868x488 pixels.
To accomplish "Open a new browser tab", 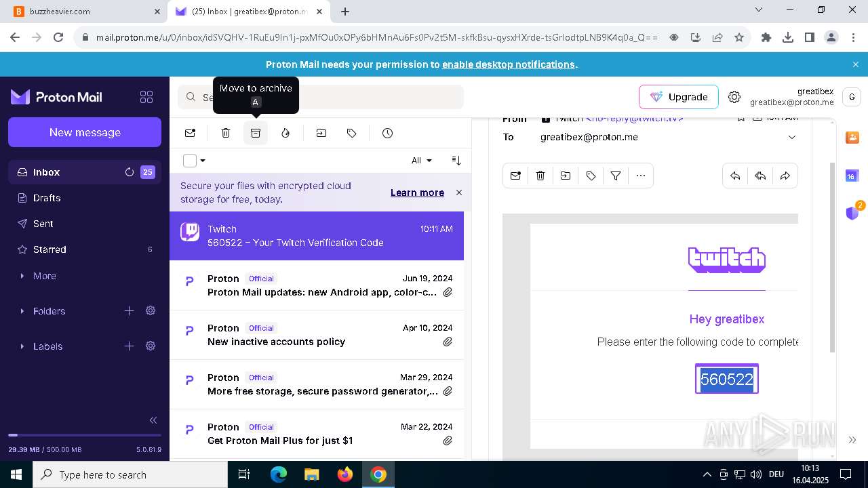I will point(345,12).
